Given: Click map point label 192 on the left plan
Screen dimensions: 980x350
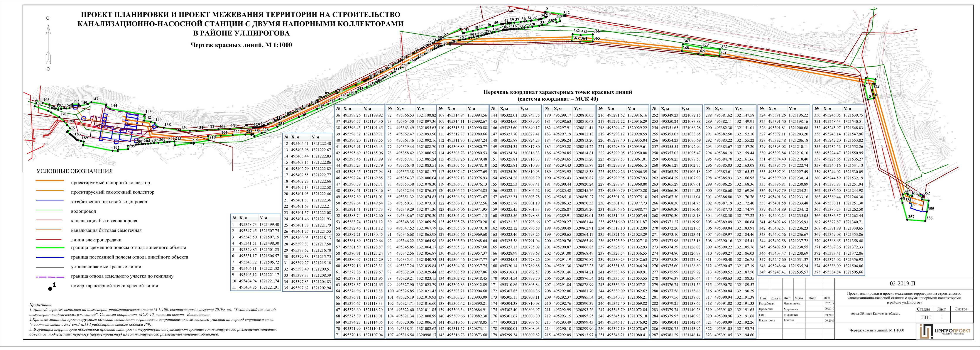Looking at the screenshot, I should point(117,148).
